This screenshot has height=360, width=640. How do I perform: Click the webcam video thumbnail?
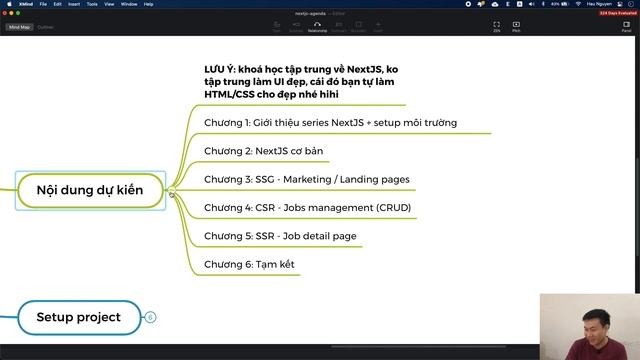click(589, 327)
